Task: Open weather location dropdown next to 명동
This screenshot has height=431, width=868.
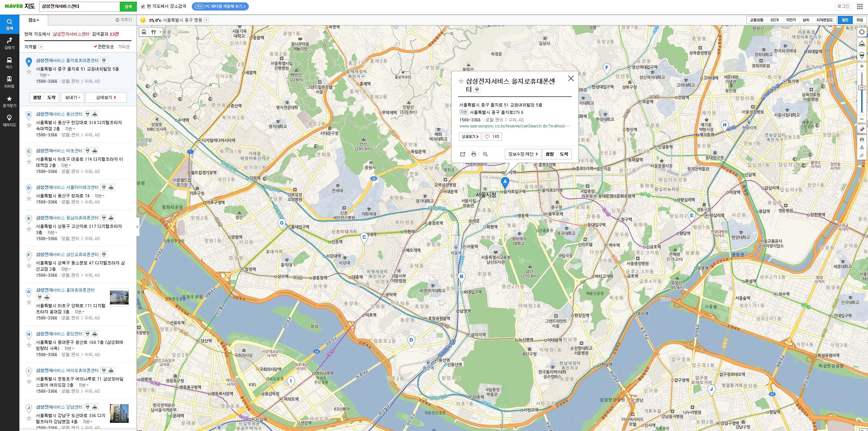Action: [x=206, y=20]
